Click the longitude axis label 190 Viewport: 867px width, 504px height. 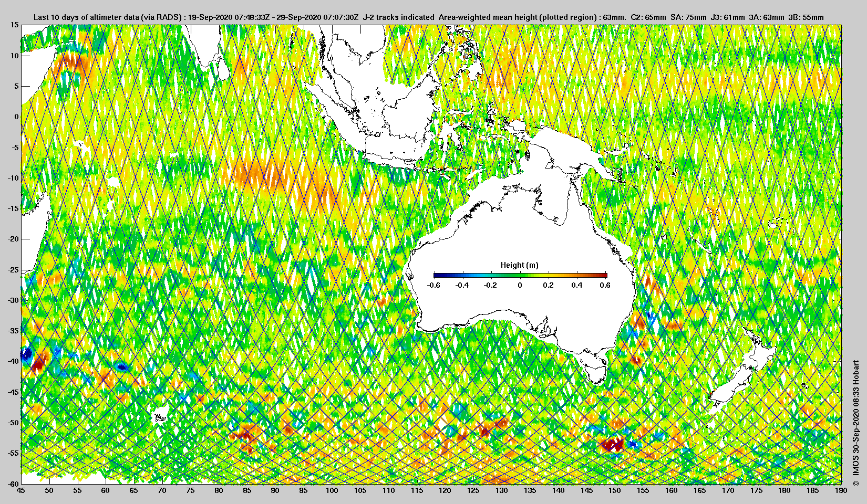(x=841, y=491)
